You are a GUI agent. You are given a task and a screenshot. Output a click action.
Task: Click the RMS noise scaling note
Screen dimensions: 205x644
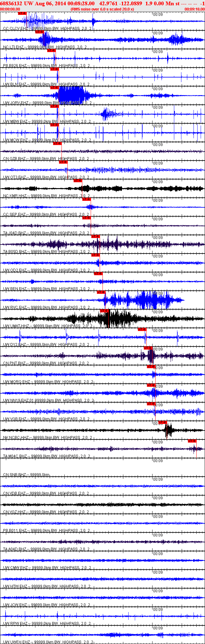pos(102,9)
